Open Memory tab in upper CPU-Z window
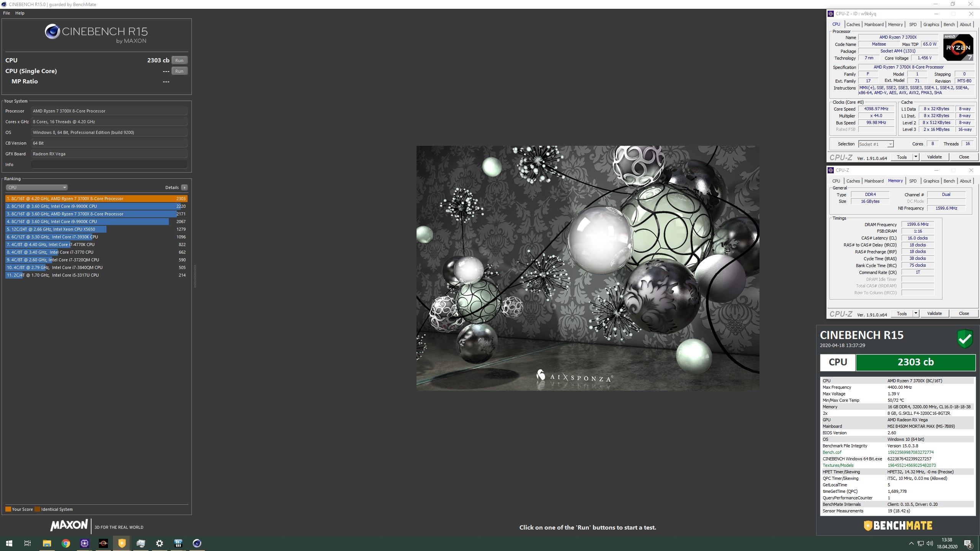This screenshot has width=980, height=551. click(x=895, y=24)
